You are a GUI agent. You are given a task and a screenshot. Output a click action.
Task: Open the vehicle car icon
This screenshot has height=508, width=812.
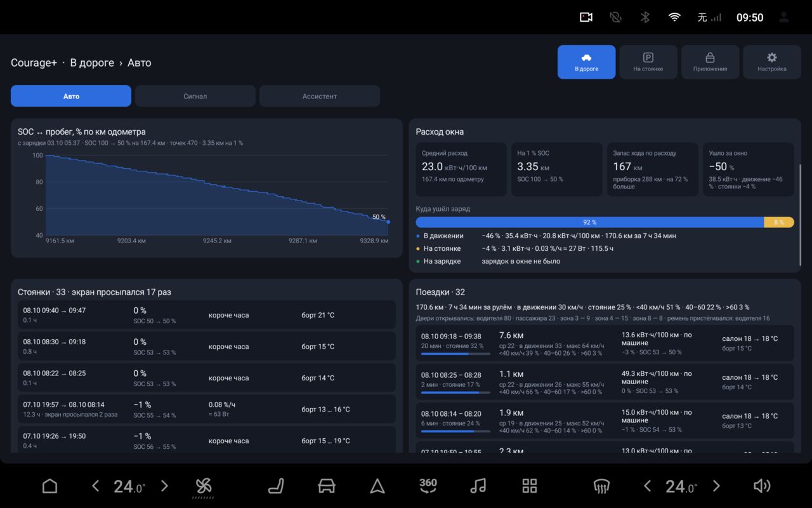coord(326,486)
